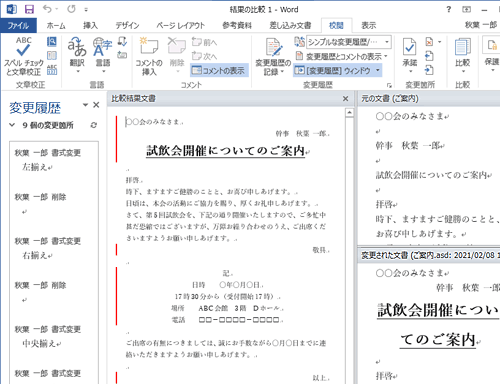The width and height of the screenshot is (500, 384).
Task: Click the Save icon in quick access toolbar
Action: pyautogui.click(x=29, y=9)
